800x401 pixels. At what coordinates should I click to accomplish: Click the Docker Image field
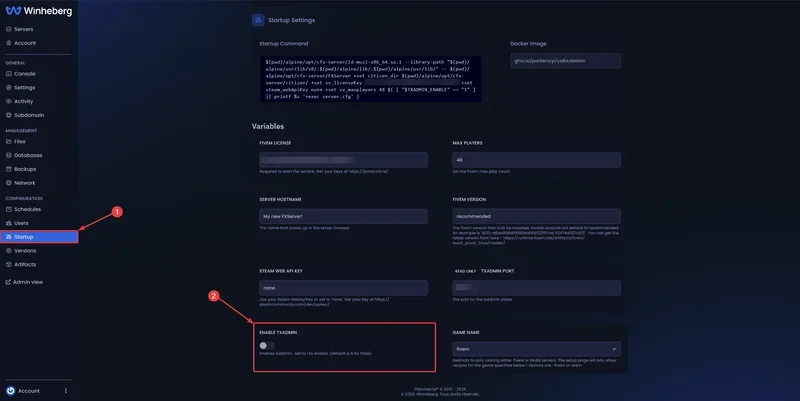click(x=565, y=61)
